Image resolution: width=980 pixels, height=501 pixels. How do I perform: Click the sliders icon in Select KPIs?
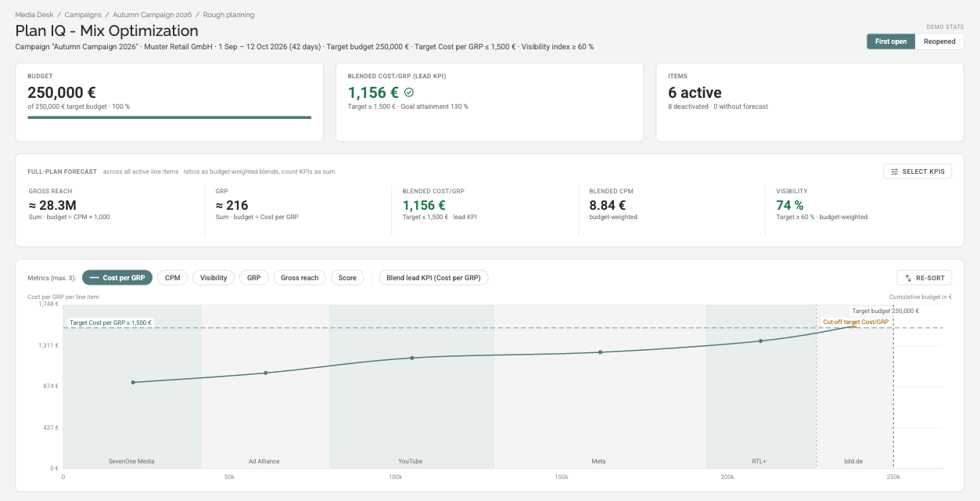click(x=895, y=171)
